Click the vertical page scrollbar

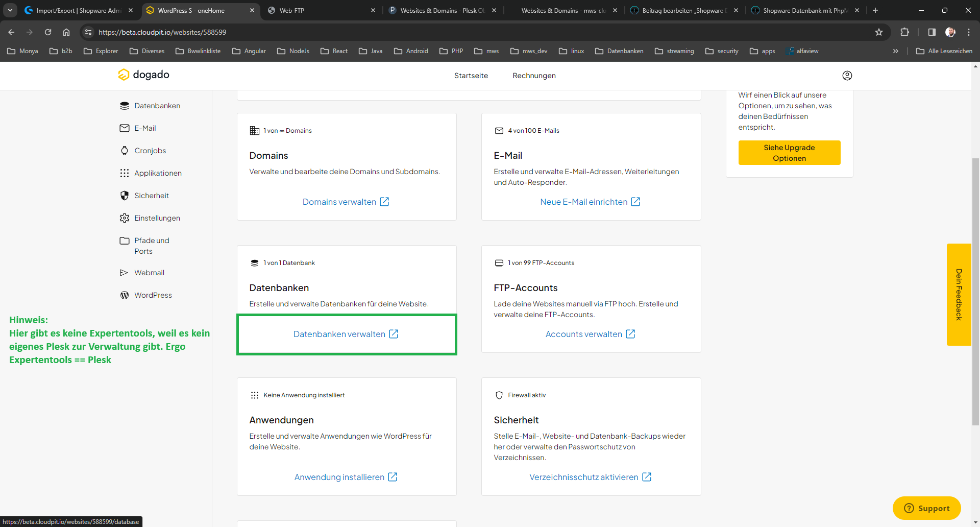pos(975,291)
